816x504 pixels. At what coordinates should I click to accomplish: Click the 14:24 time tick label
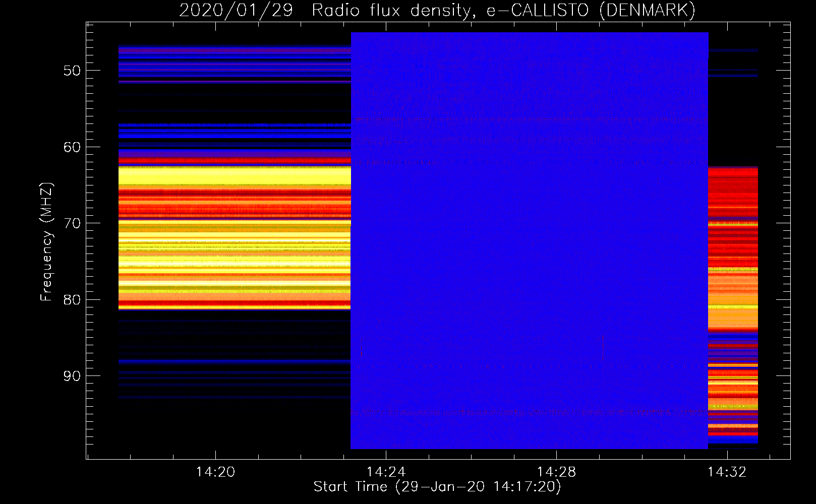386,472
